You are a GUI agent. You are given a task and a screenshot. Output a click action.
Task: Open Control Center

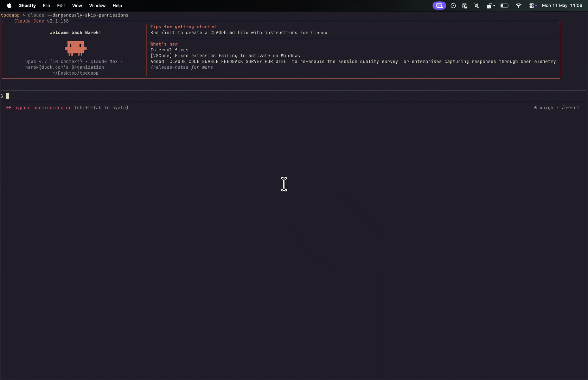[532, 6]
